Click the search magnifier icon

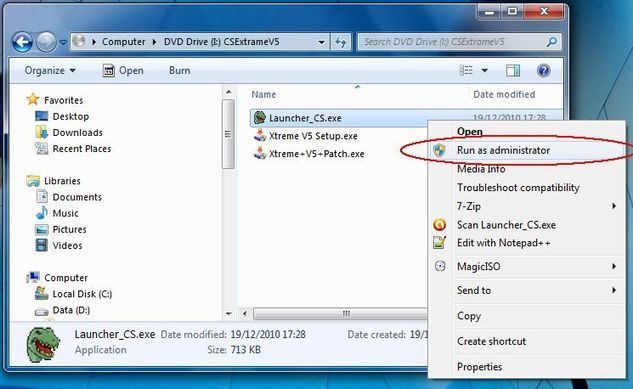(x=551, y=42)
